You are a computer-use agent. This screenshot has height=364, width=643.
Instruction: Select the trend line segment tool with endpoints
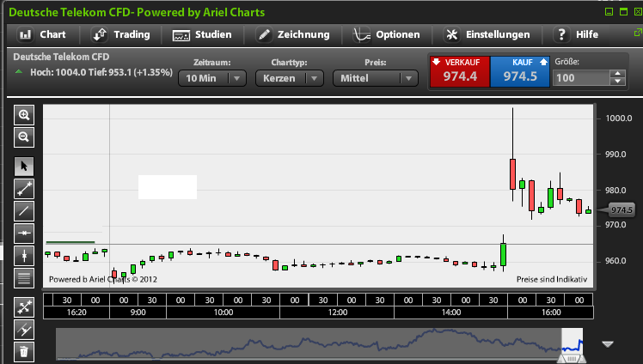(24, 189)
